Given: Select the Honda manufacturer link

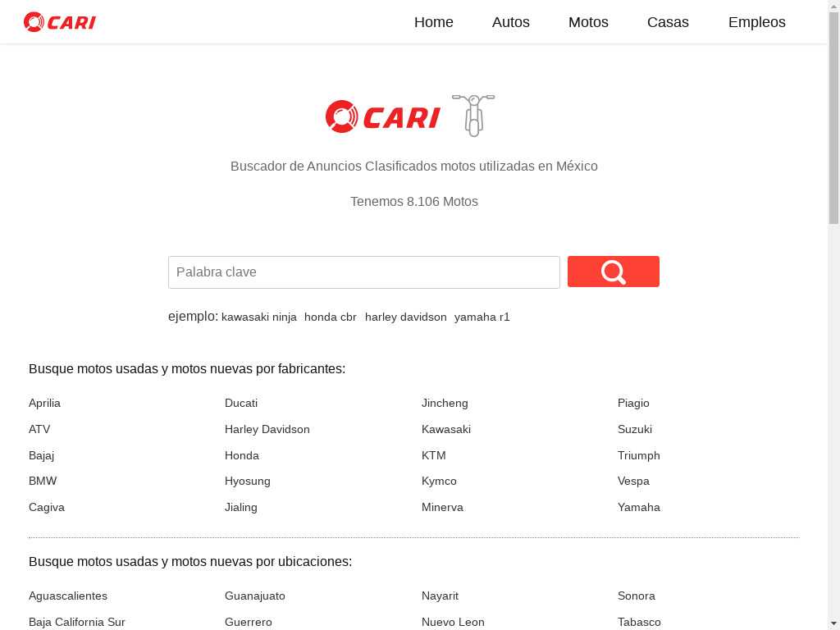Looking at the screenshot, I should [x=242, y=455].
